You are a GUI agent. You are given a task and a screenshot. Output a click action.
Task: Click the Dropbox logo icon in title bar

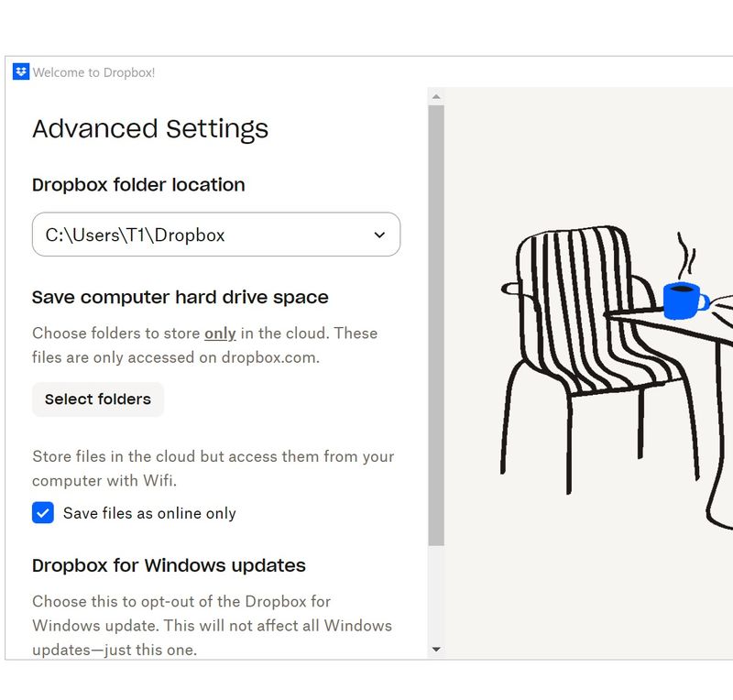(x=20, y=71)
